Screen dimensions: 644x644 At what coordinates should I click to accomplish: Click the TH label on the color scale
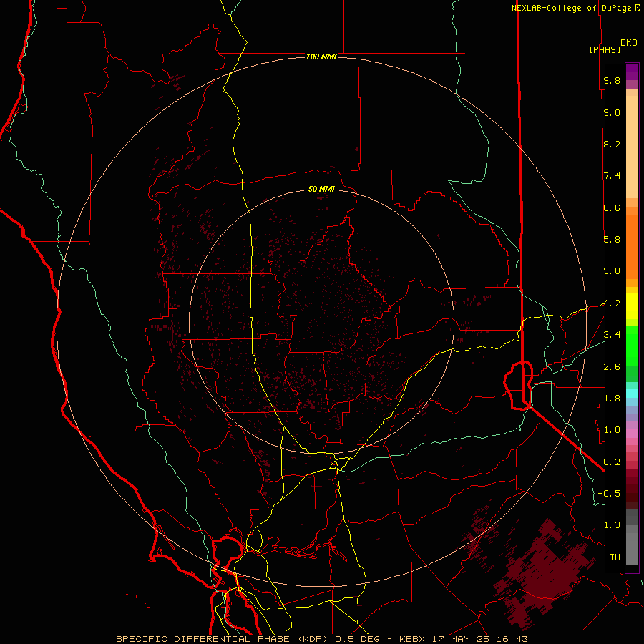(615, 557)
